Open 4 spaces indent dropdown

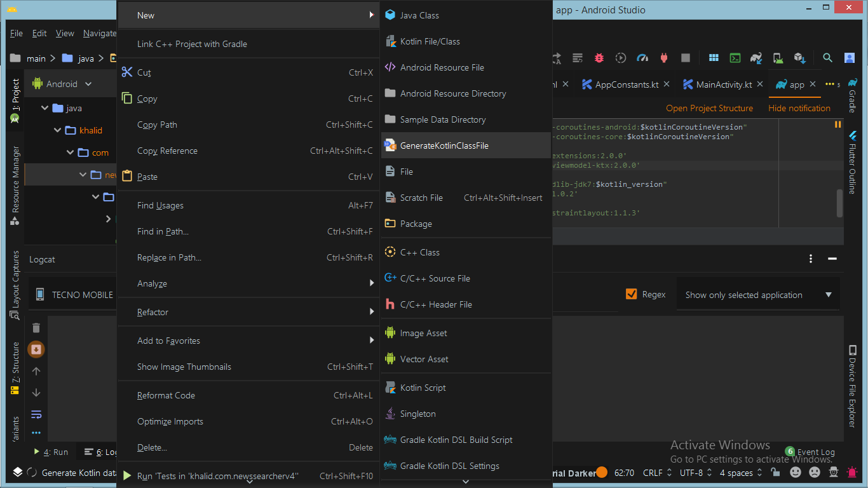tap(741, 473)
